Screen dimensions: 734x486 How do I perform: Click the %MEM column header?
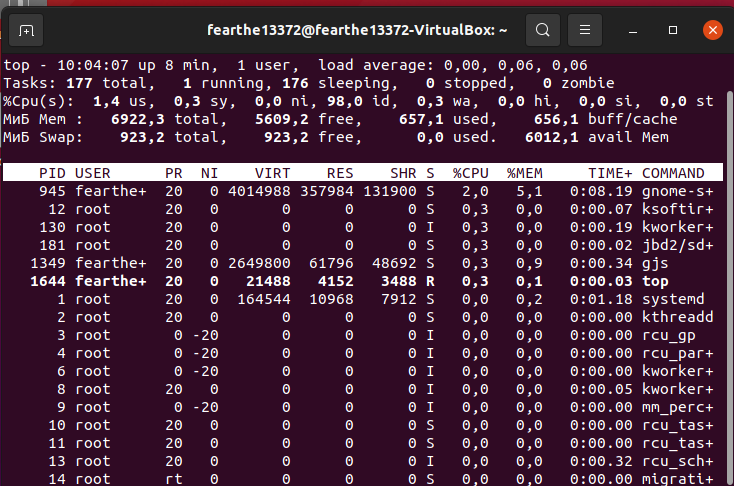click(525, 173)
